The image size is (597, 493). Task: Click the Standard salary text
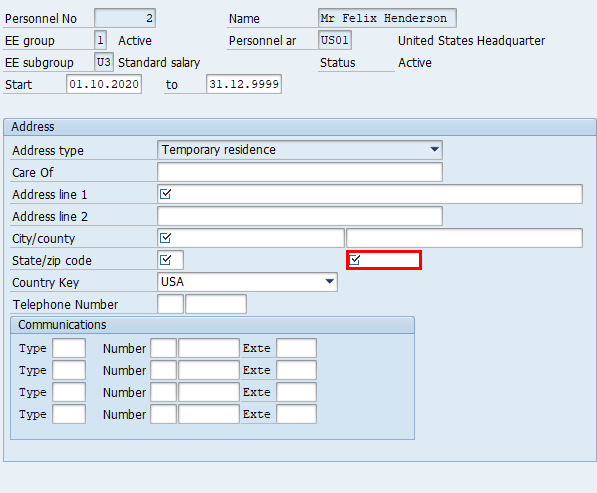159,62
